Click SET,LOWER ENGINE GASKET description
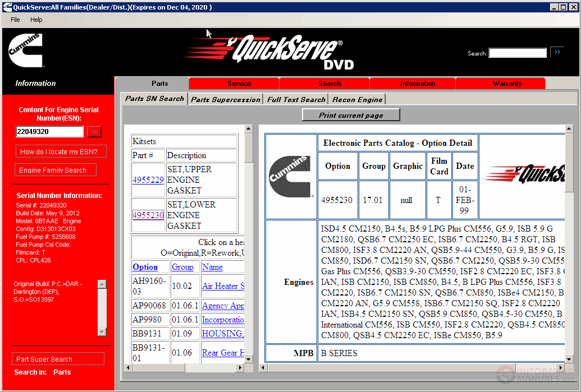Viewport: 581px width, 392px height. point(201,215)
